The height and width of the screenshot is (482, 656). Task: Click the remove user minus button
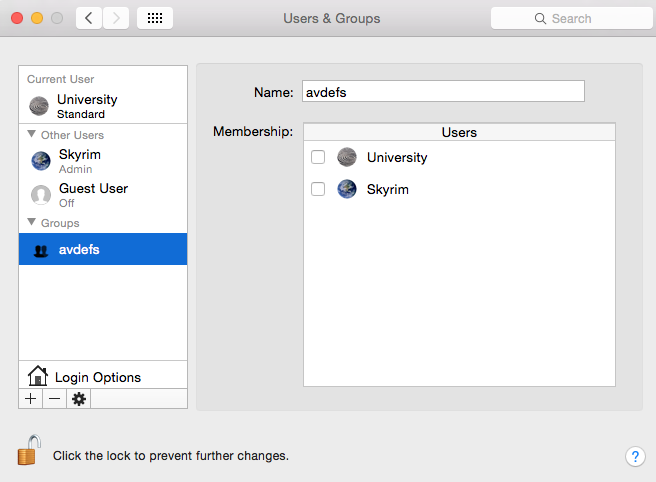click(54, 399)
